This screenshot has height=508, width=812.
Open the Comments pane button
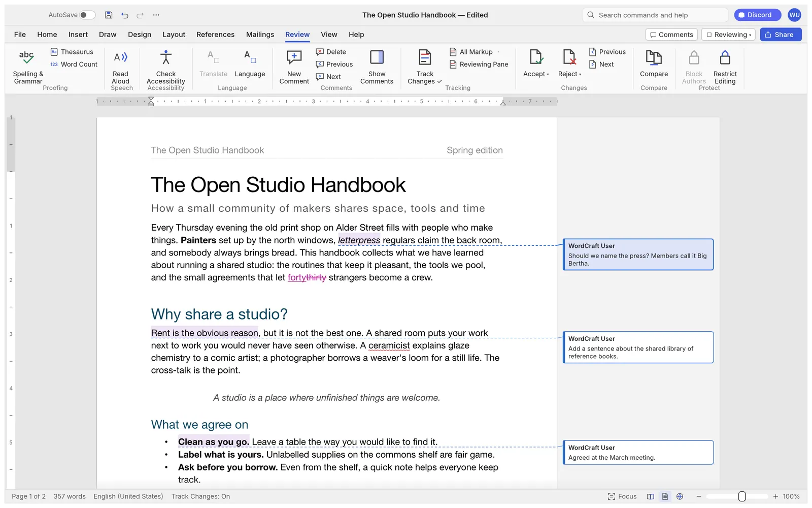[x=671, y=35]
